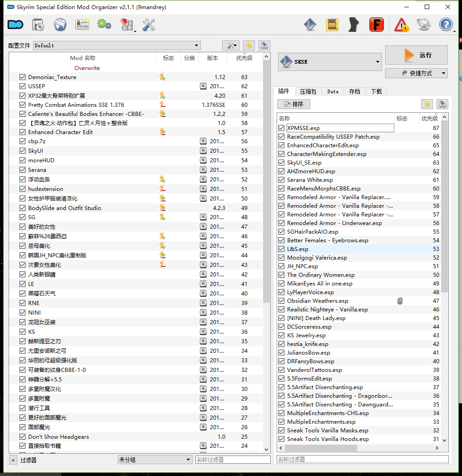Open the profiles ID card icon

tap(82, 25)
